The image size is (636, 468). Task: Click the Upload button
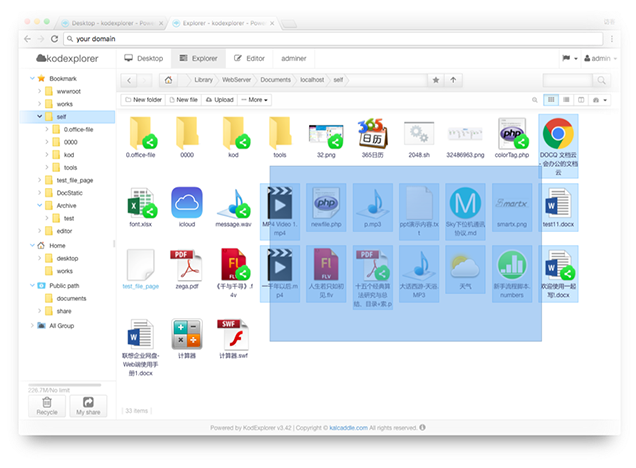[219, 100]
